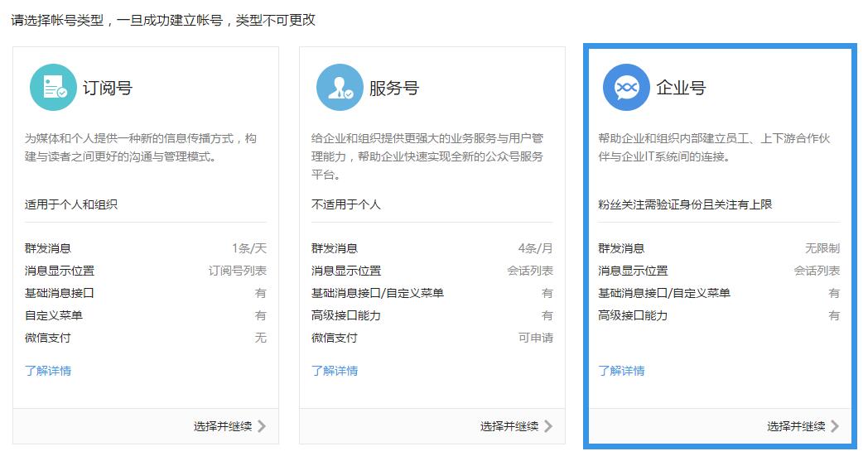Click 基础消息接口/自定义菜单 label in 企业号 card

tap(664, 293)
